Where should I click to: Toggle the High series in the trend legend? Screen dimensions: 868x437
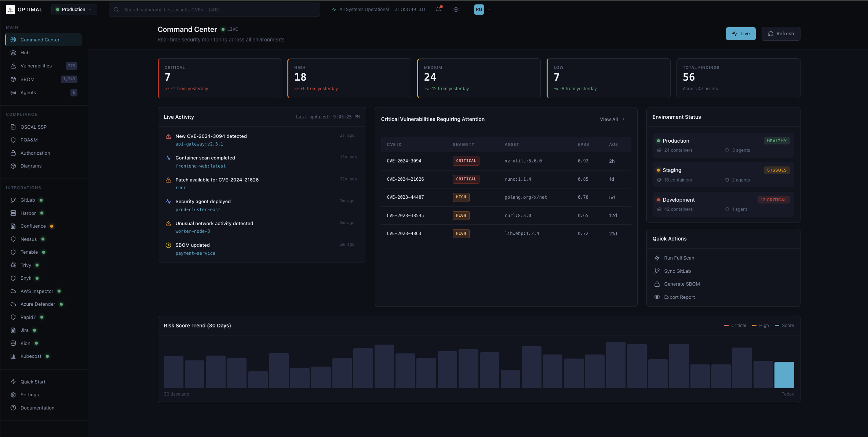click(760, 326)
